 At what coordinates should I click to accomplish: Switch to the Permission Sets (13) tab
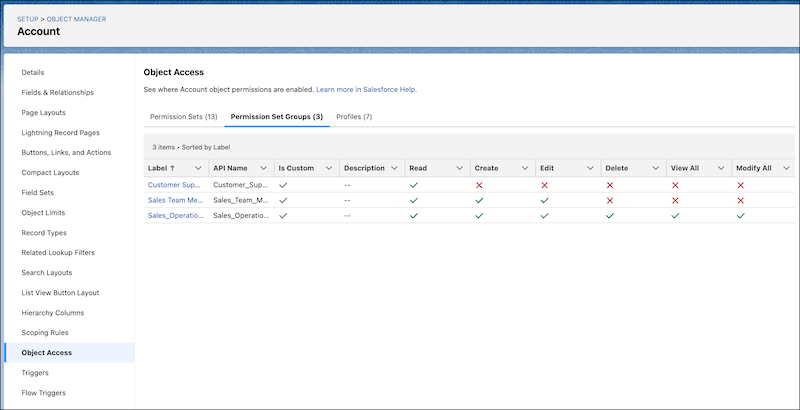tap(183, 117)
